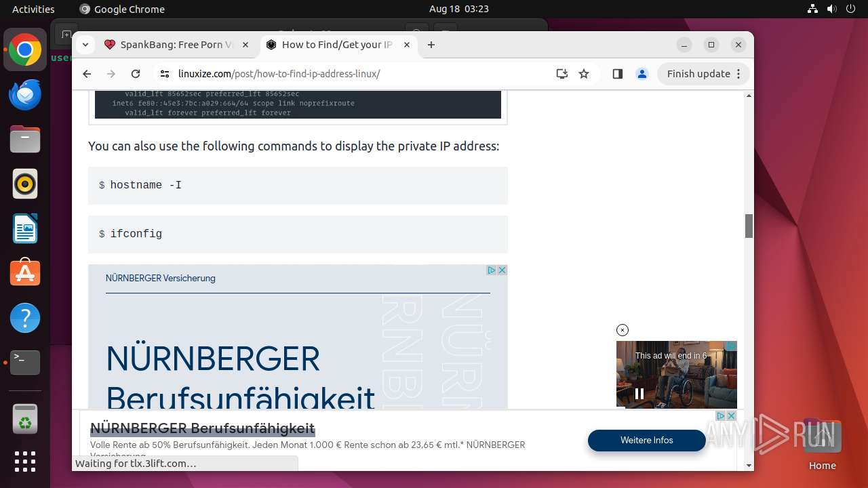Open Activities overview
868x488 pixels.
click(x=33, y=9)
